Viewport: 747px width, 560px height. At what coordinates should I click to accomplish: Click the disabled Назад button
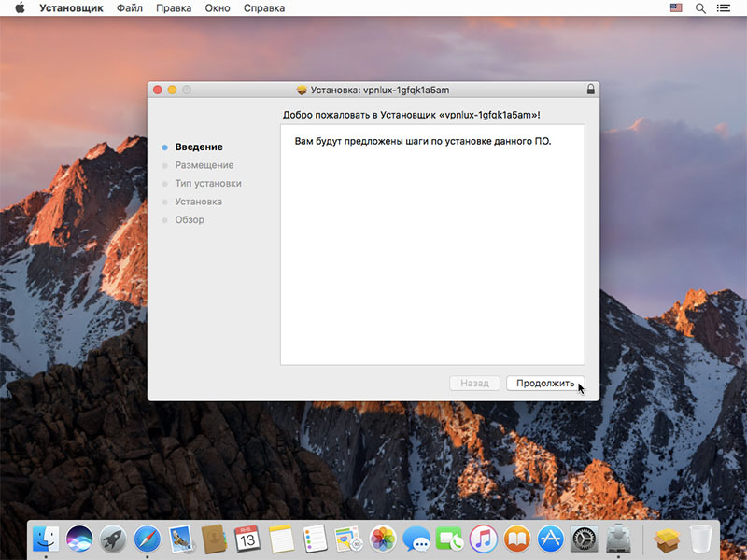click(474, 384)
